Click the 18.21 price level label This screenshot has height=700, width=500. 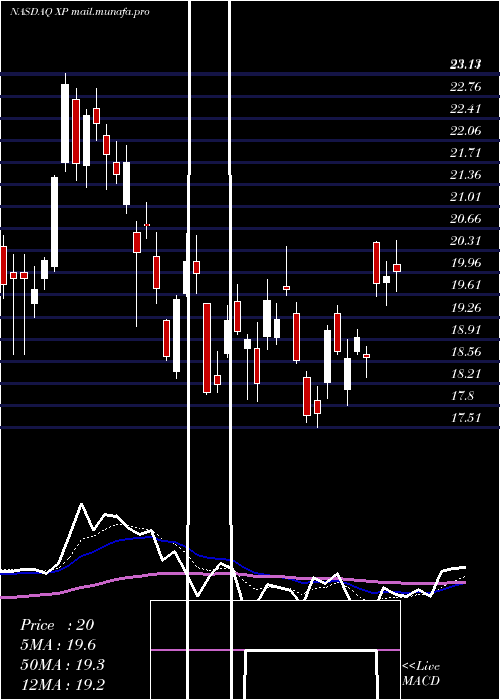point(465,374)
